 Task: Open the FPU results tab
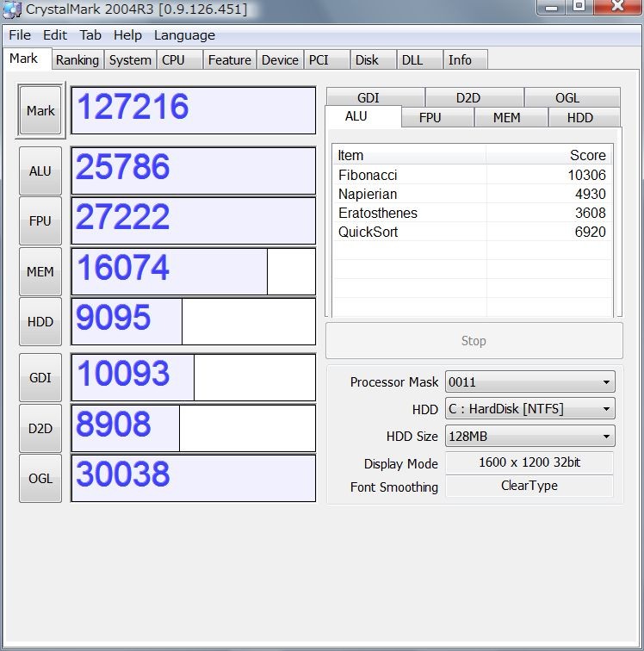437,117
